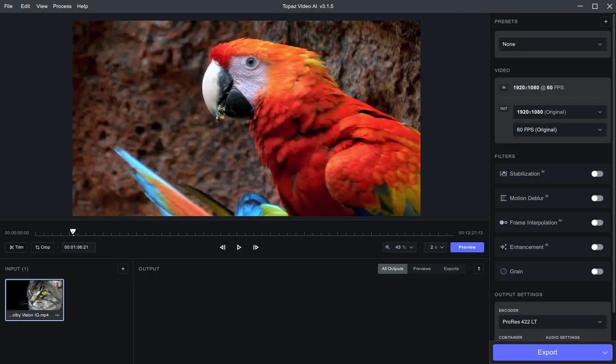
Task: Close the Topaz Video AI window
Action: [609, 6]
